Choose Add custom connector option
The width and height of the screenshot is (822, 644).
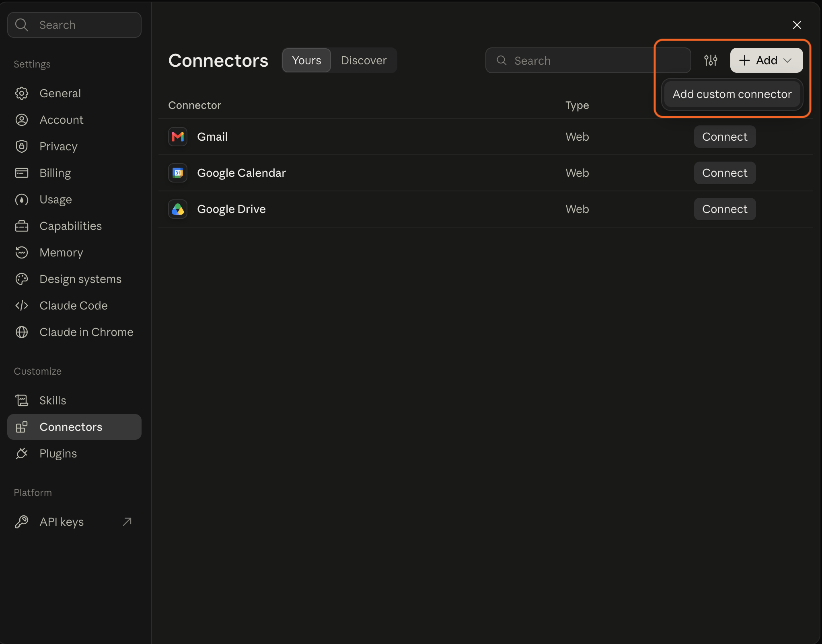coord(732,94)
